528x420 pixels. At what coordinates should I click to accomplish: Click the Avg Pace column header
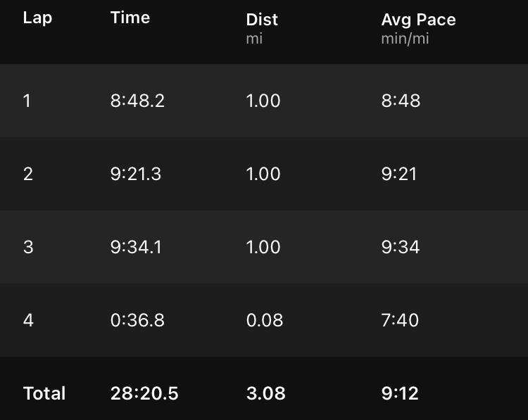click(418, 20)
